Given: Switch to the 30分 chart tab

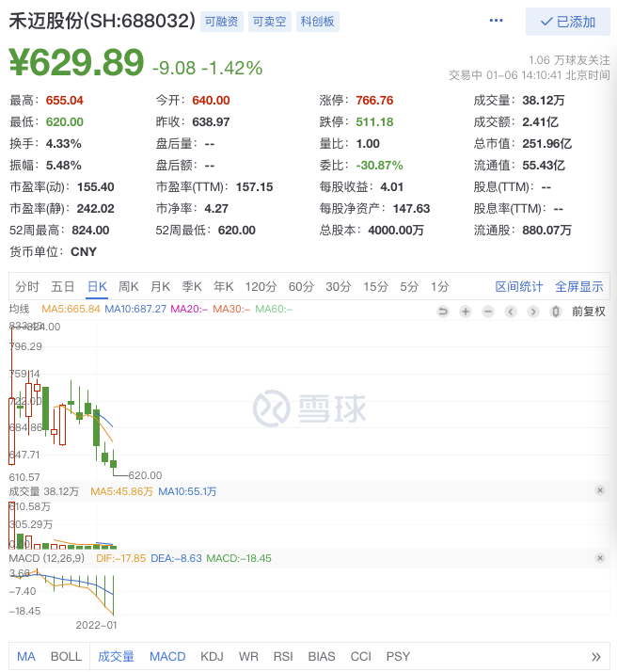Looking at the screenshot, I should [339, 286].
